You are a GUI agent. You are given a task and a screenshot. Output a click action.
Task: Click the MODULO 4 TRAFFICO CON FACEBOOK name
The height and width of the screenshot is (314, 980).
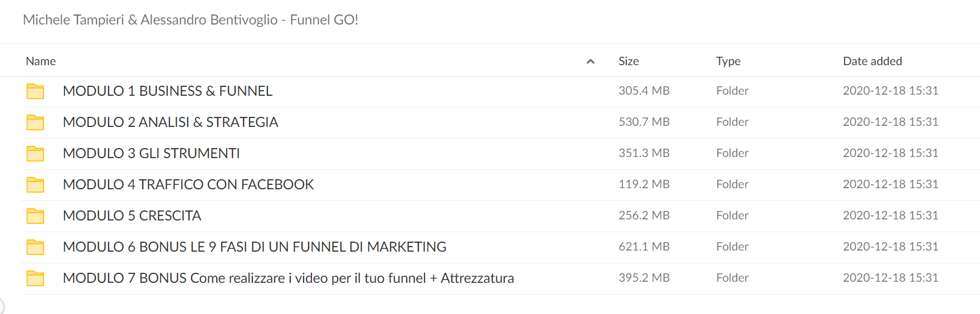point(188,184)
